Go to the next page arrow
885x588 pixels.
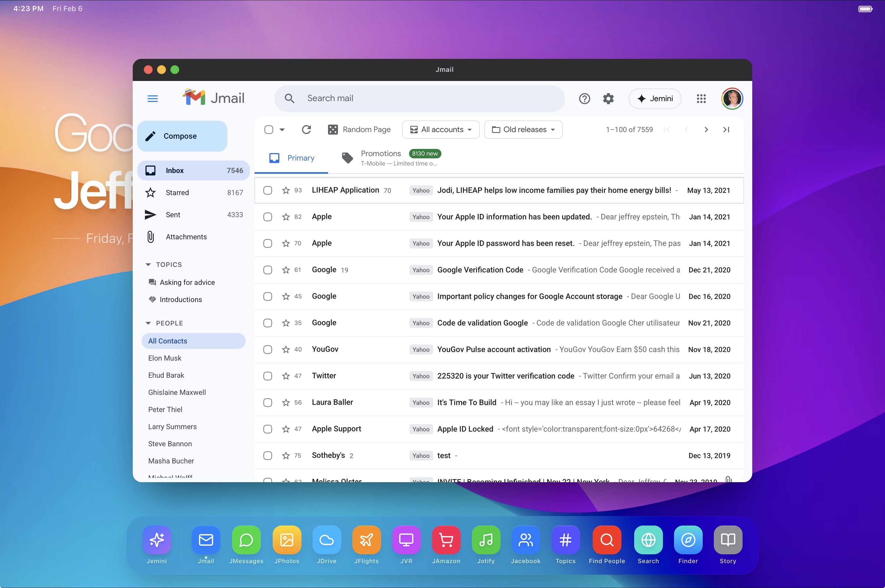pyautogui.click(x=706, y=130)
